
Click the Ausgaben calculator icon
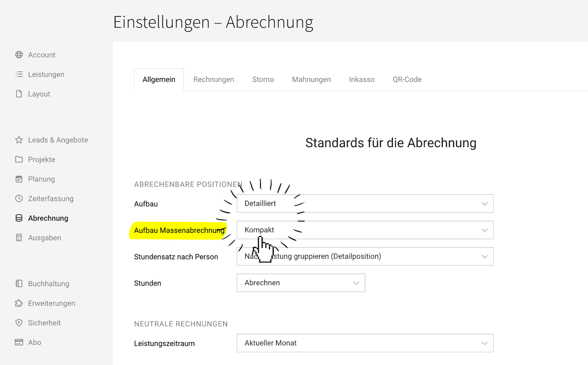19,238
